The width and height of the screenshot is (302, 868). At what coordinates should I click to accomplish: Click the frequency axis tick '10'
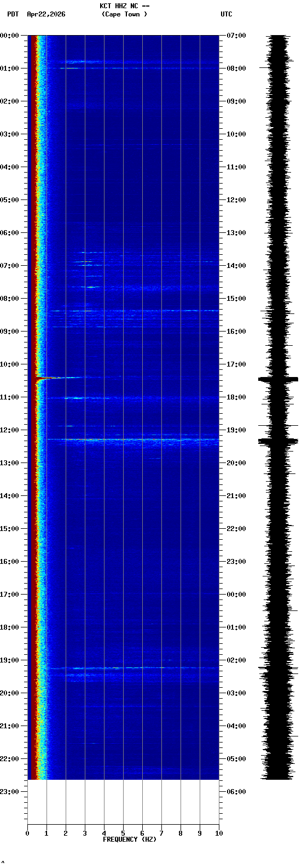click(x=219, y=833)
